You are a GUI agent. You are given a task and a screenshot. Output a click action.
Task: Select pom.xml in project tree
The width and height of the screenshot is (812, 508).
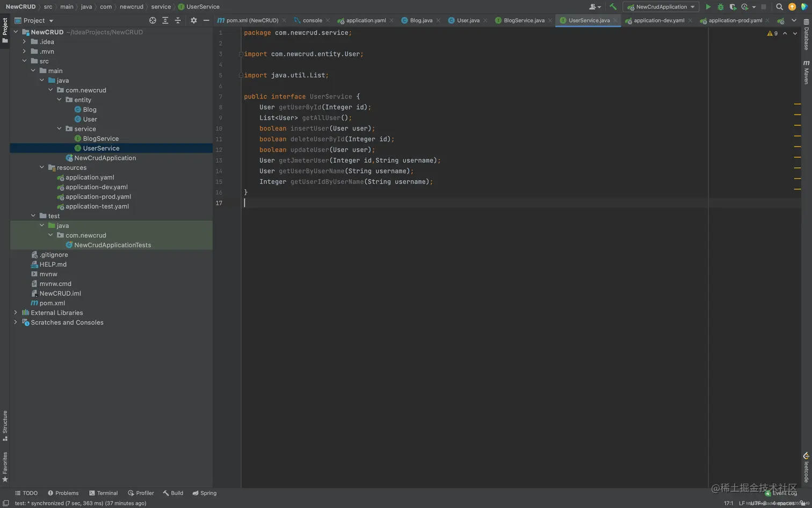coord(52,303)
